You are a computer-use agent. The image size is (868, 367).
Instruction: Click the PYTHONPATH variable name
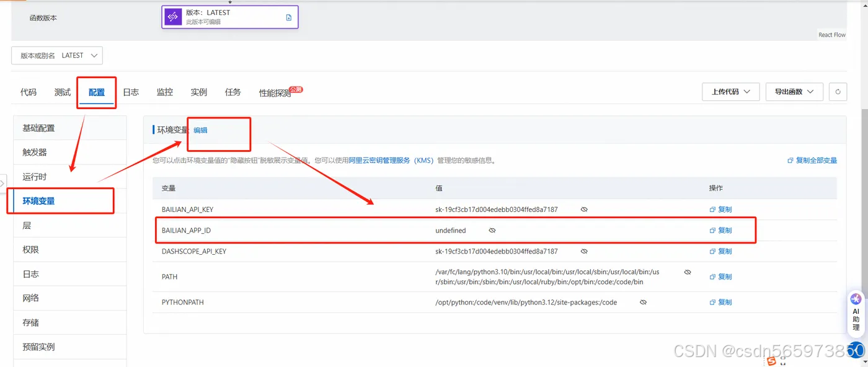click(x=183, y=302)
